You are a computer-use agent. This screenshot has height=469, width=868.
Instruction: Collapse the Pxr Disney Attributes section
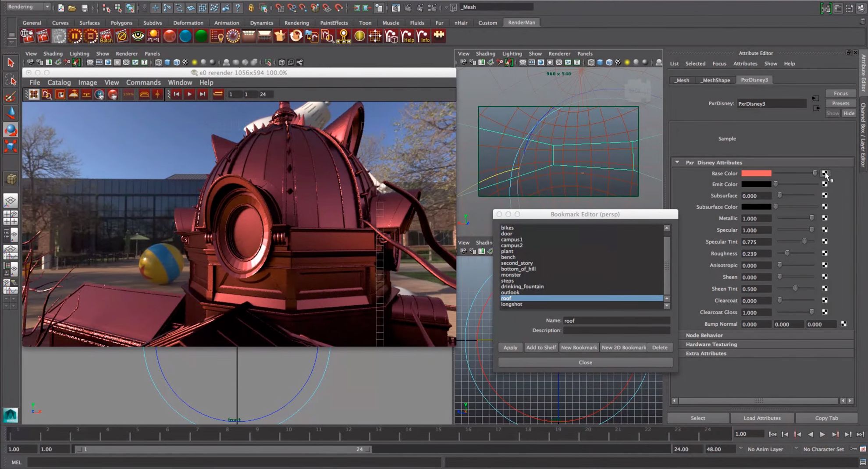pyautogui.click(x=677, y=162)
